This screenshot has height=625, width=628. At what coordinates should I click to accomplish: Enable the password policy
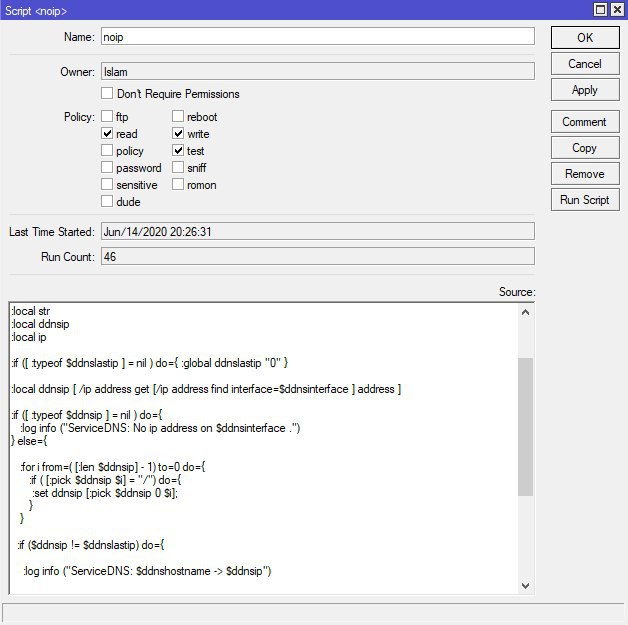coord(107,167)
